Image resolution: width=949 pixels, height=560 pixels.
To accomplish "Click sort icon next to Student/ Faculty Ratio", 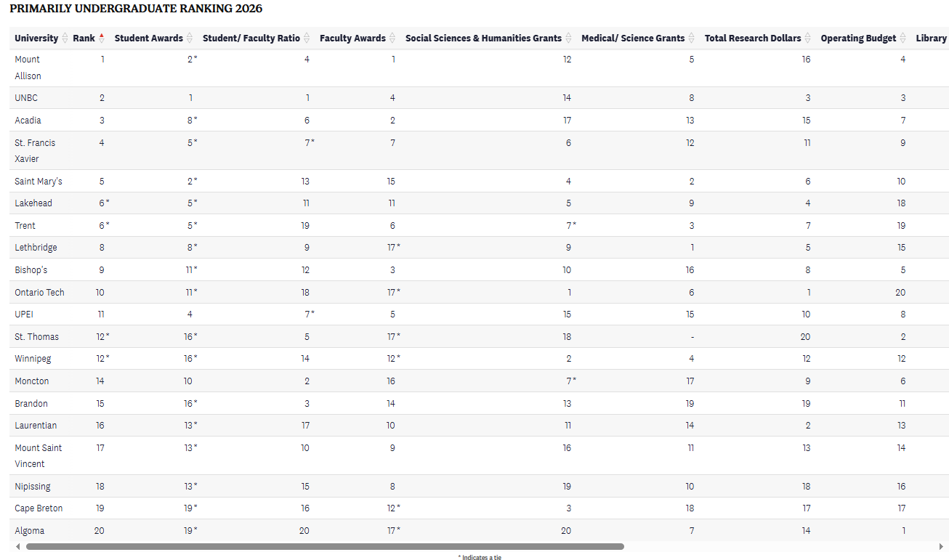I will click(307, 38).
